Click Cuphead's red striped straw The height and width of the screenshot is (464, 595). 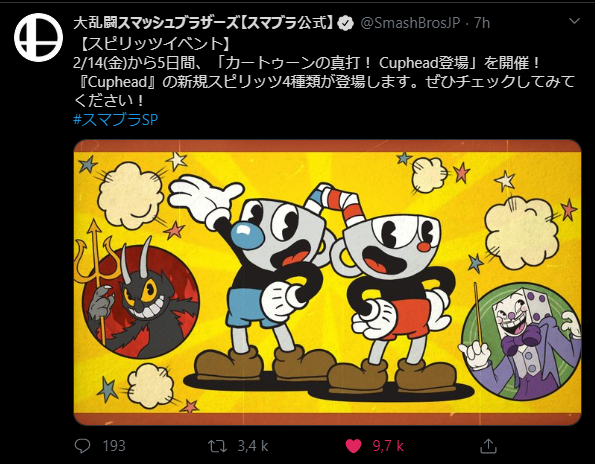pos(347,207)
